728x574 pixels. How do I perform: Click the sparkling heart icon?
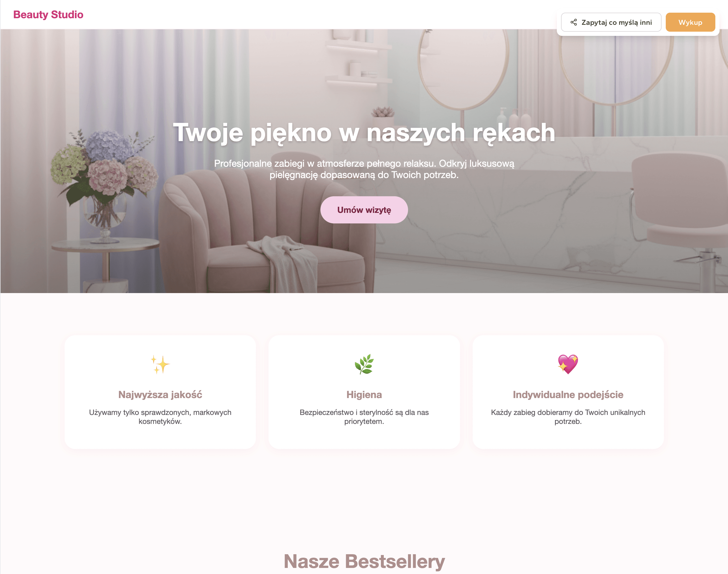click(x=568, y=364)
